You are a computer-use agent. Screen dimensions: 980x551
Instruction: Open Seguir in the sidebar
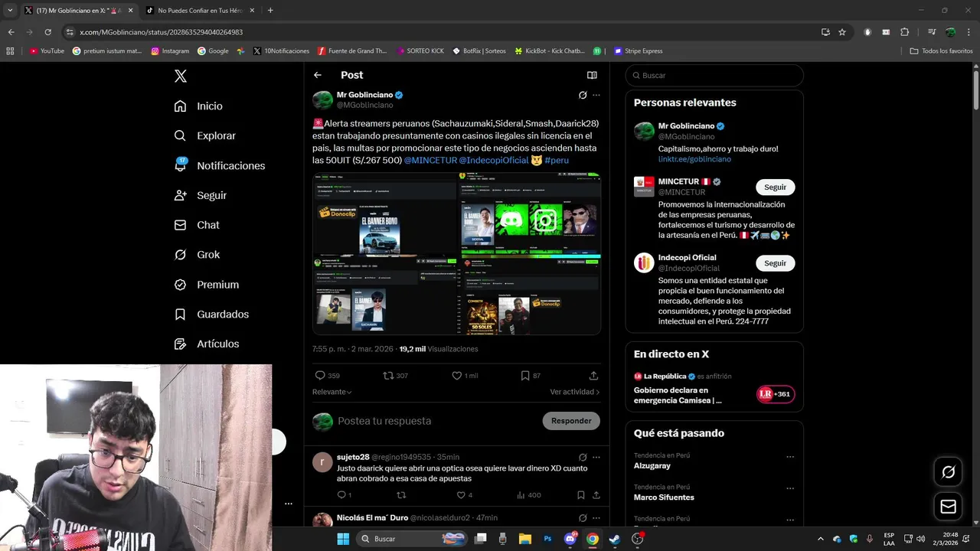(200, 195)
